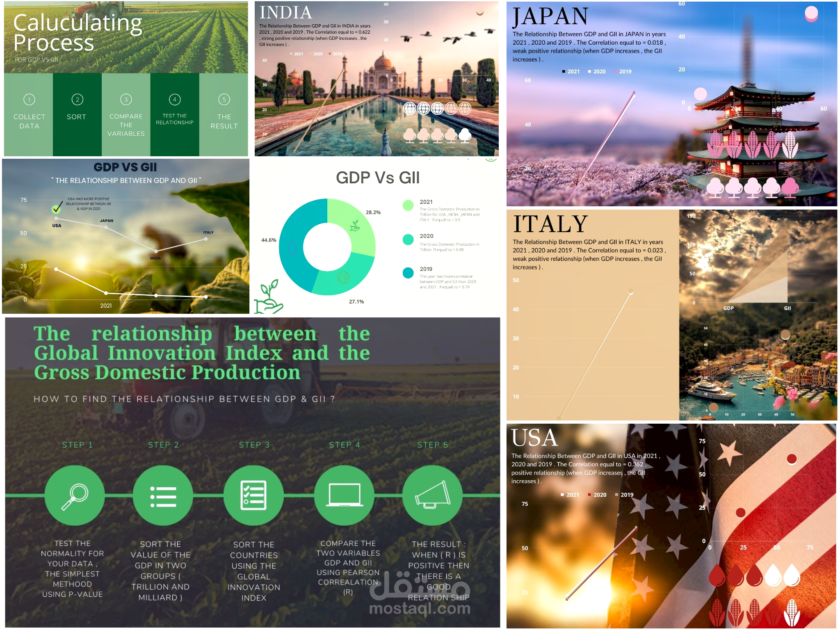The image size is (840, 630).
Task: Click the megaphone icon under Step 5
Action: [432, 495]
